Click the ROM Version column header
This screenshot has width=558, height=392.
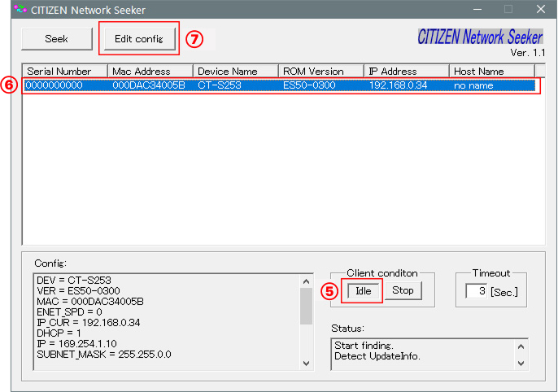click(320, 71)
